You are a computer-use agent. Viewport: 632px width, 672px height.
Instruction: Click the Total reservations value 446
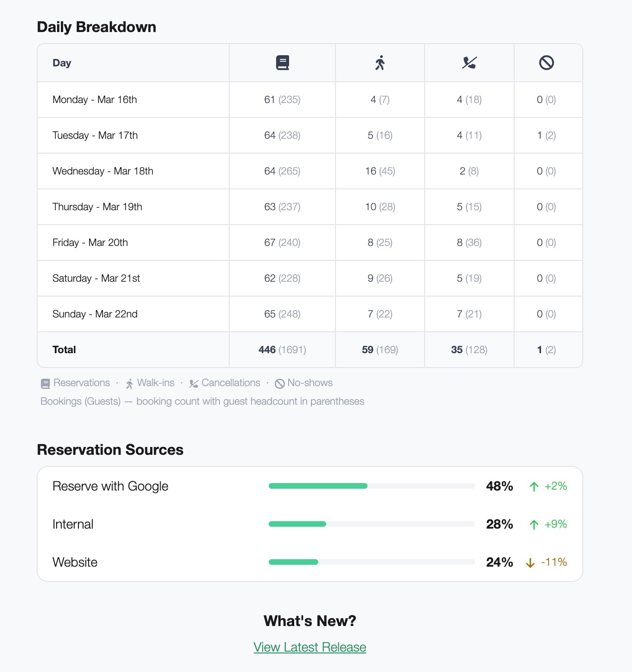[267, 350]
